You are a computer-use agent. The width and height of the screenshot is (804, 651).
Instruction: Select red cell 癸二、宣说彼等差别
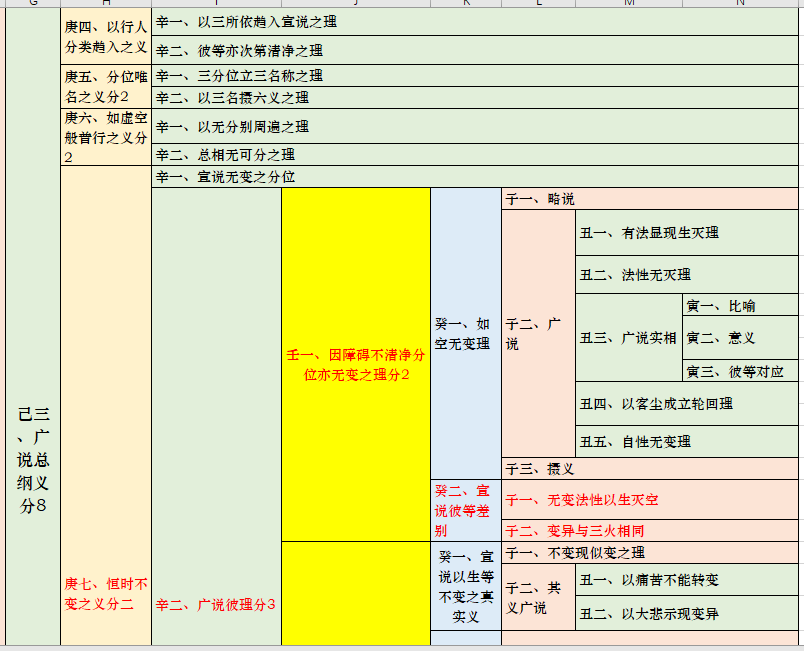[x=466, y=511]
